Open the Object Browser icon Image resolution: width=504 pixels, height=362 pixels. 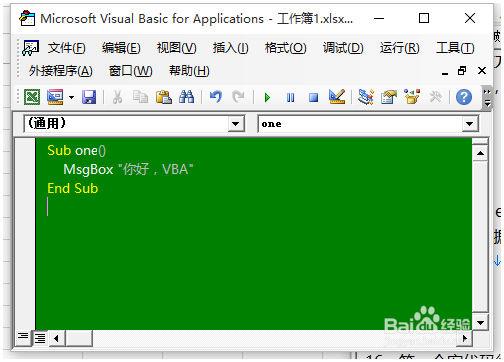tap(412, 97)
